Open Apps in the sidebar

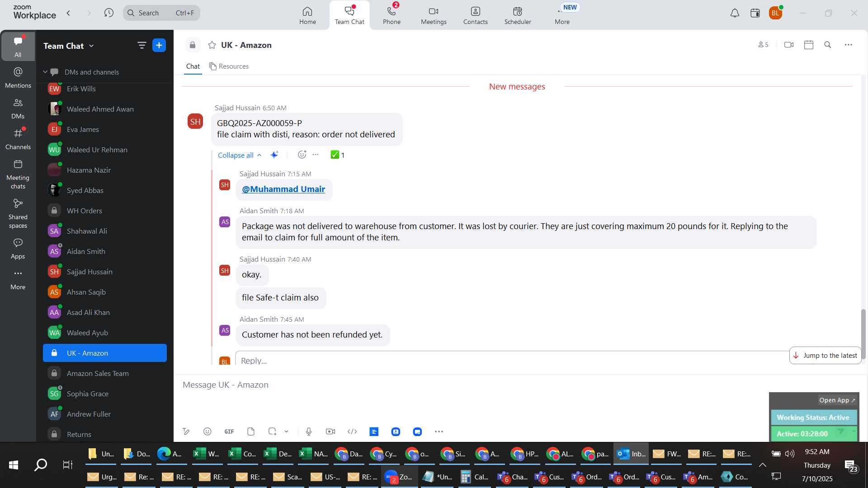tap(18, 249)
